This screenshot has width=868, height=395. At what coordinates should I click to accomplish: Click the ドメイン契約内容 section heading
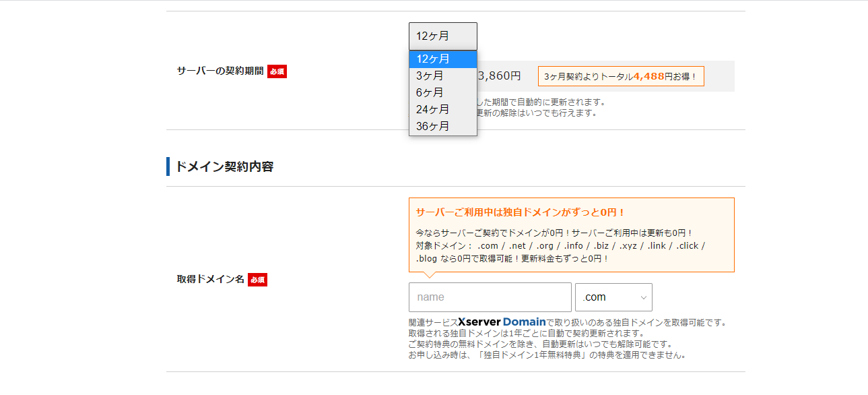[x=224, y=166]
